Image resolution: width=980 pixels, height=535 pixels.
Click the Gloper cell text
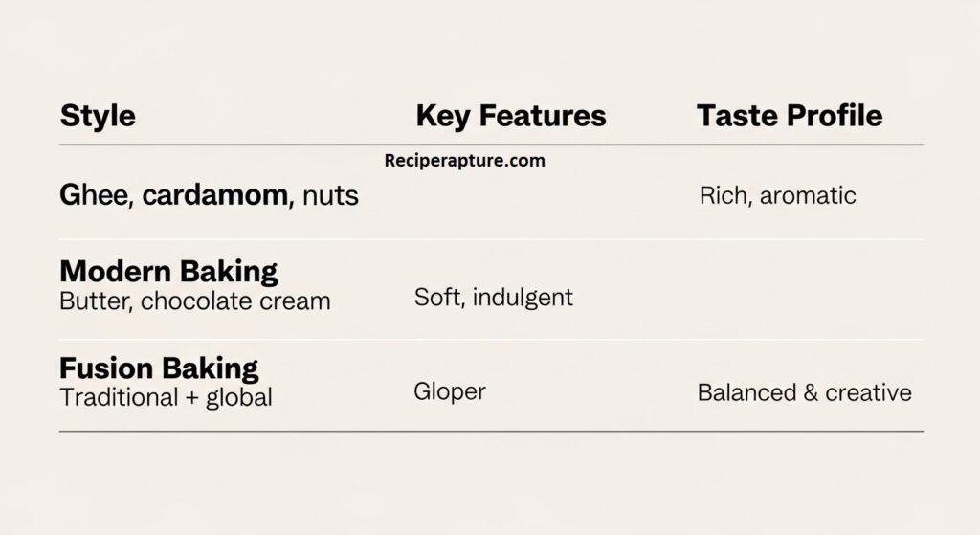tap(450, 391)
